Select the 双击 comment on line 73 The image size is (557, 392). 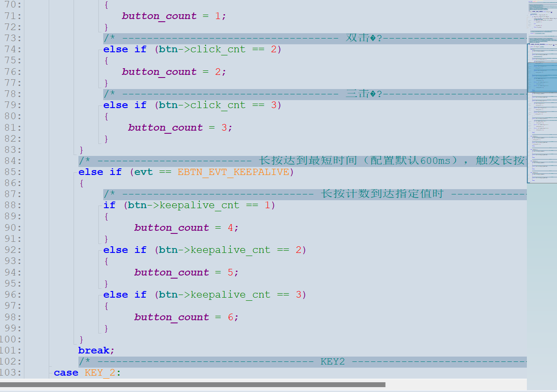pos(315,38)
